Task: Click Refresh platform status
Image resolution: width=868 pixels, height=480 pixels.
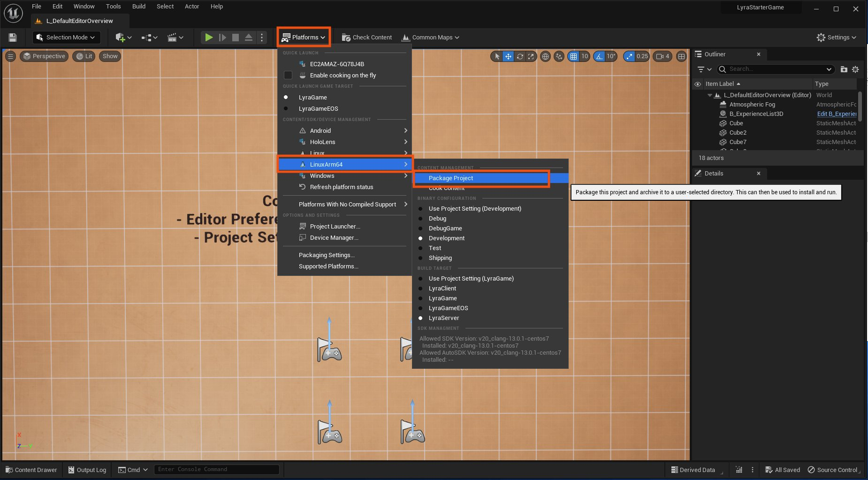Action: click(344, 187)
